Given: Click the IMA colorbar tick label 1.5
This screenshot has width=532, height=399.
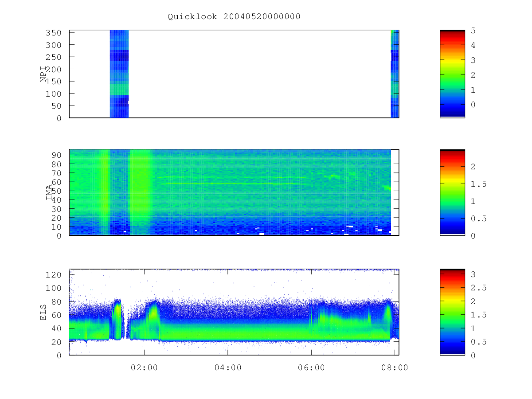Looking at the screenshot, I should coord(478,184).
